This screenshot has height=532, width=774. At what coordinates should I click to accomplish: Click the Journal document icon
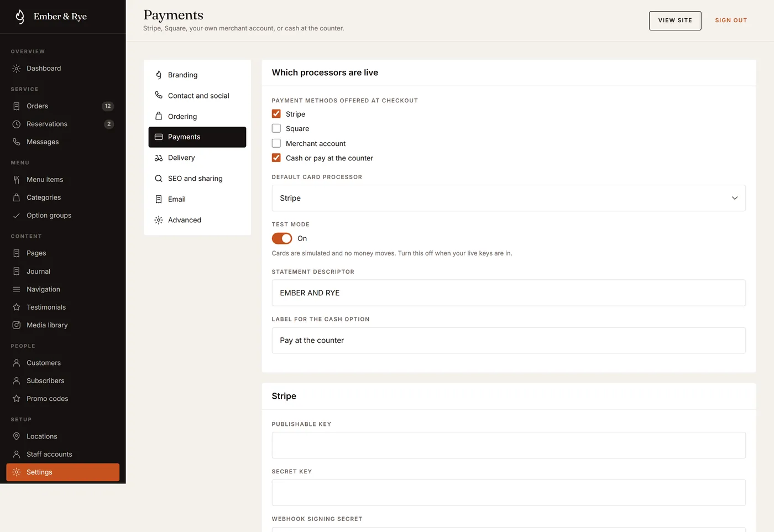[x=17, y=272]
